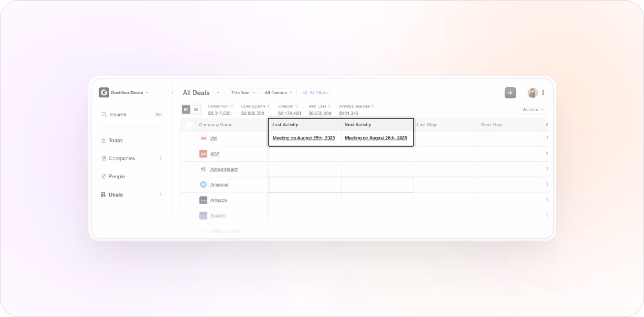Screen dimensions: 644x317
Task: Click the Last Activity column header
Action: coord(285,124)
